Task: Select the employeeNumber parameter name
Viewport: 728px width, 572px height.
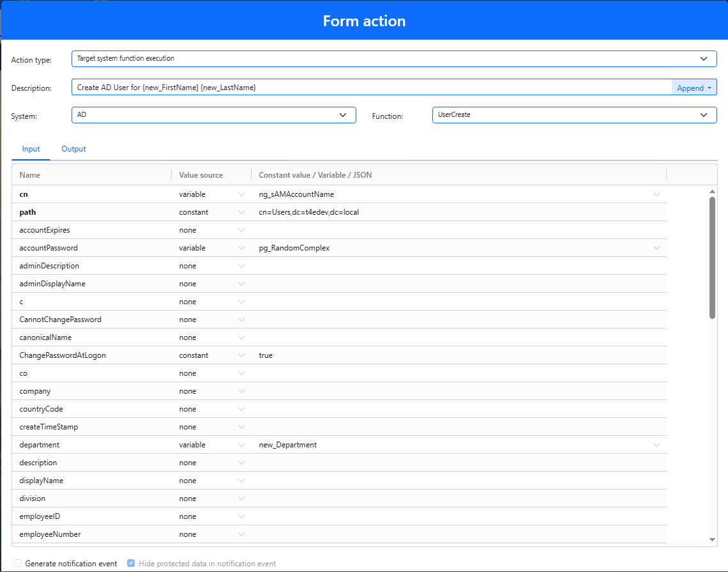Action: pos(50,534)
